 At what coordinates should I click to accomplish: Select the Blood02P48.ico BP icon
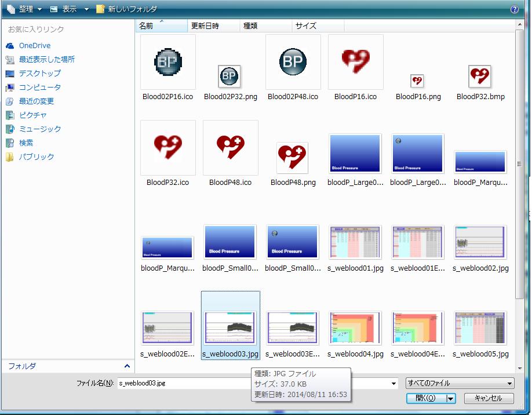click(x=293, y=62)
